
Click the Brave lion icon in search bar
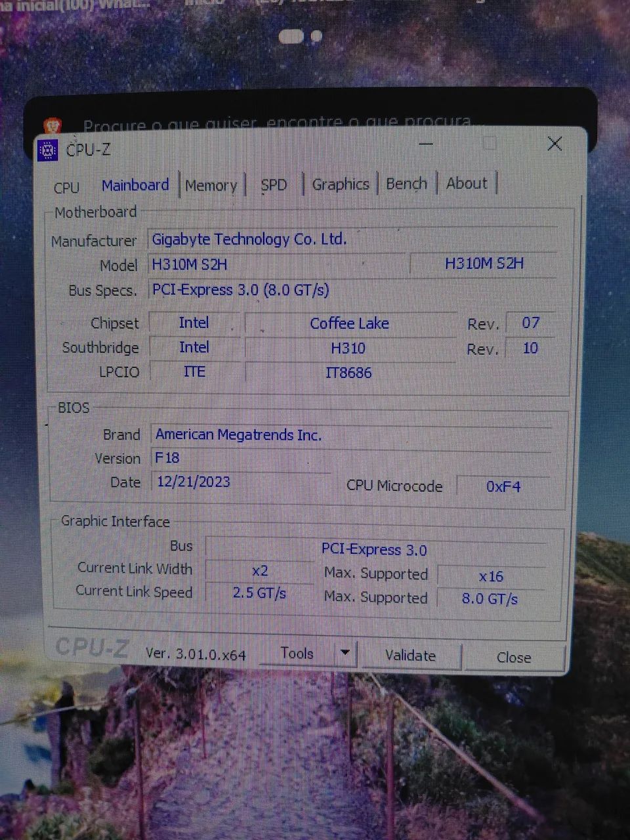tap(52, 125)
